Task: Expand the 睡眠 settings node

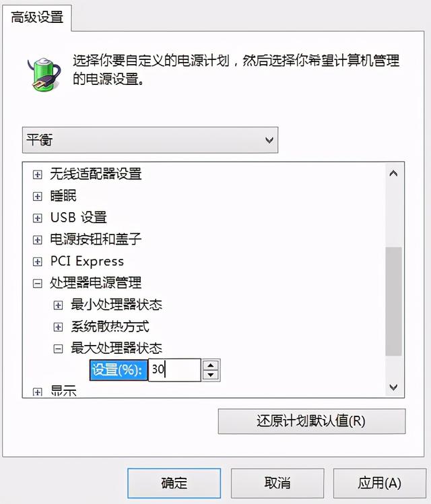Action: point(38,196)
